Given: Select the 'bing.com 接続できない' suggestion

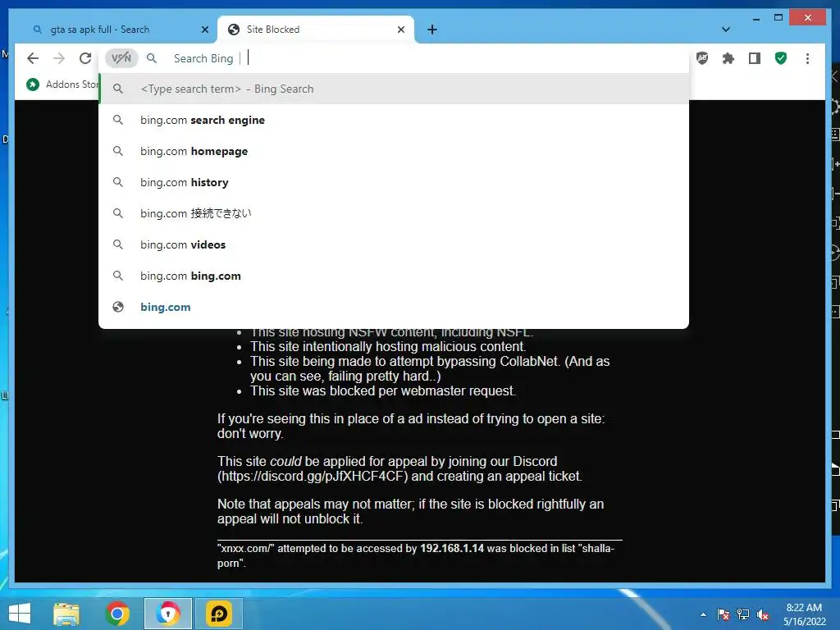Looking at the screenshot, I should point(394,213).
